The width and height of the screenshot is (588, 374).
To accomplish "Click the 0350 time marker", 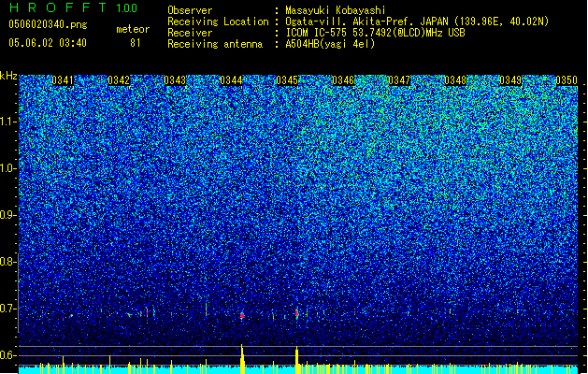I will click(x=566, y=80).
